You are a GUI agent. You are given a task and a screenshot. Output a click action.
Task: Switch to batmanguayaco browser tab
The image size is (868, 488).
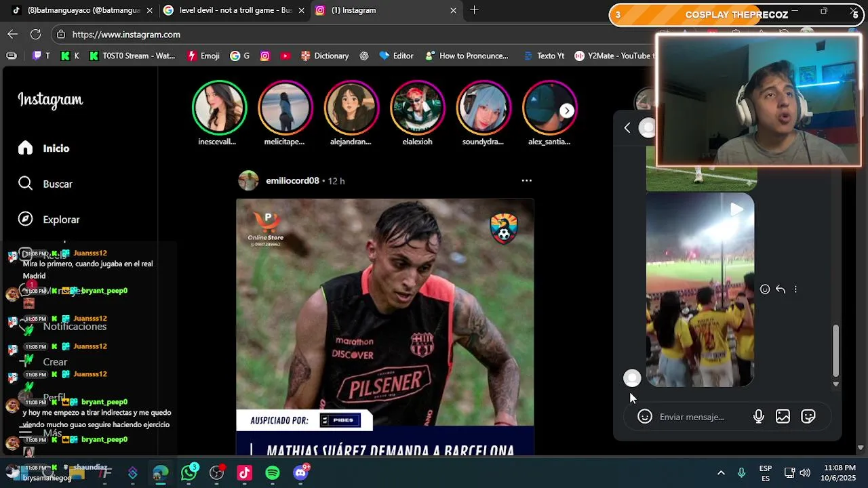(x=81, y=10)
